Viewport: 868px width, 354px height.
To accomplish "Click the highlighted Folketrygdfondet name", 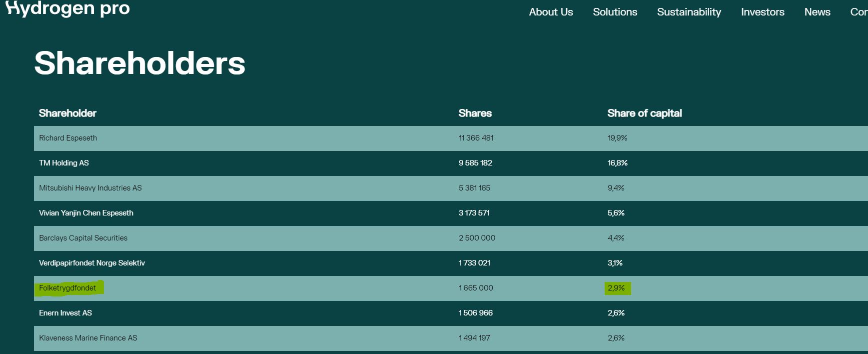I will [67, 288].
